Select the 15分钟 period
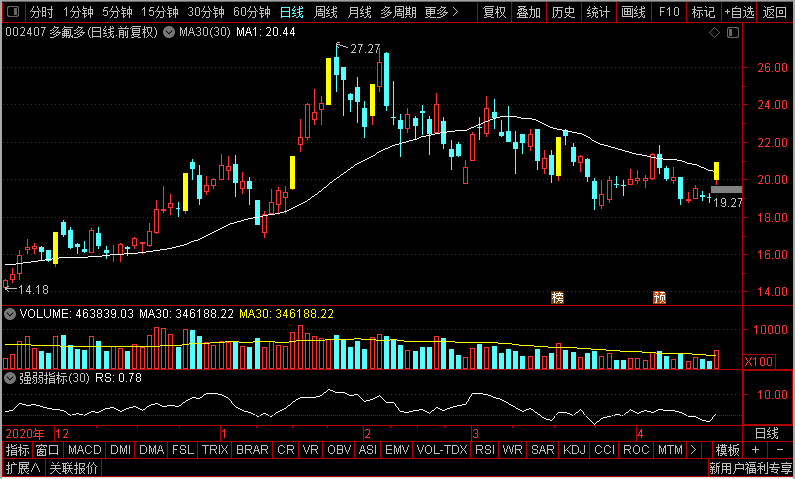Viewport: 795px width, 479px height. click(160, 12)
